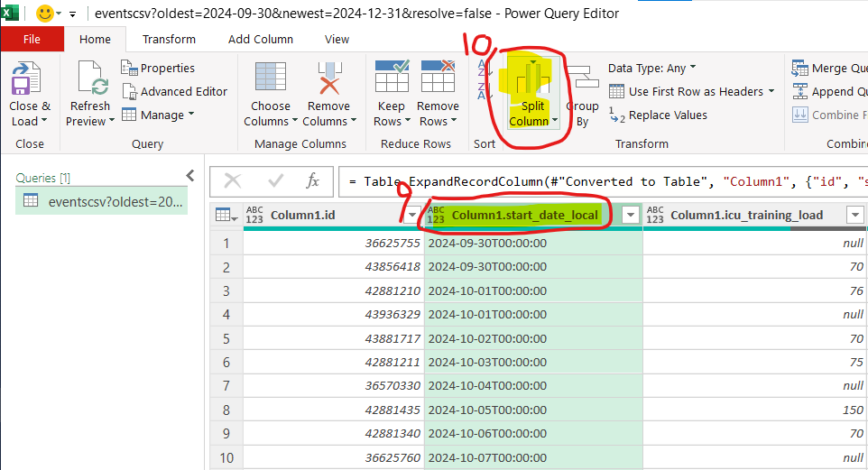868x470 pixels.
Task: Expand the Remove Rows dropdown arrow
Action: [x=454, y=121]
